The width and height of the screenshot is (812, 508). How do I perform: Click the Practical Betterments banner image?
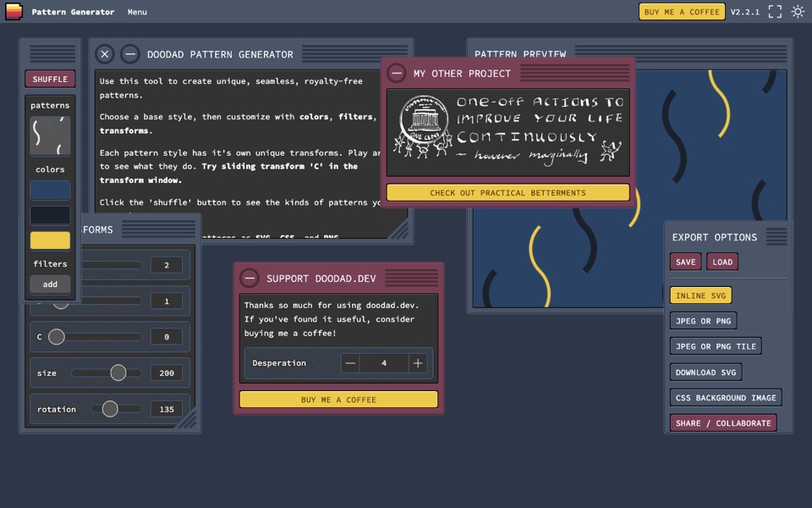[508, 132]
